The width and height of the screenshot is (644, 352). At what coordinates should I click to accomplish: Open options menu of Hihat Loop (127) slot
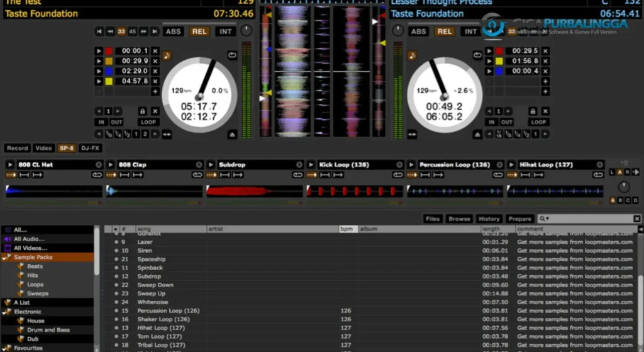coord(599,164)
